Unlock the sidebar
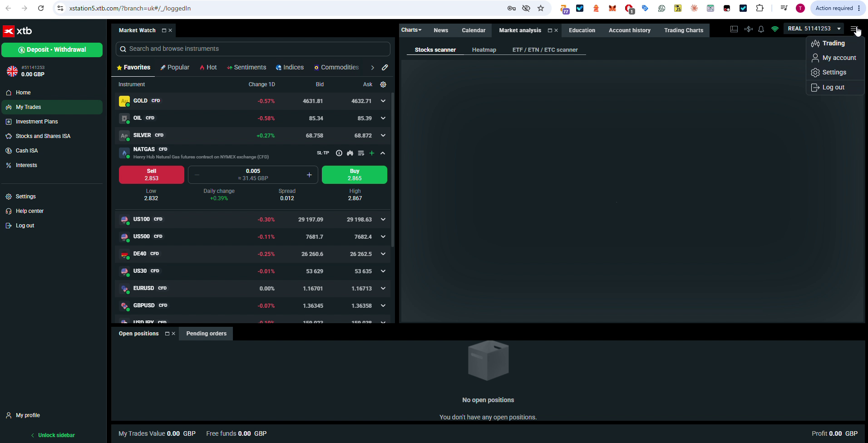868x443 pixels. point(53,435)
